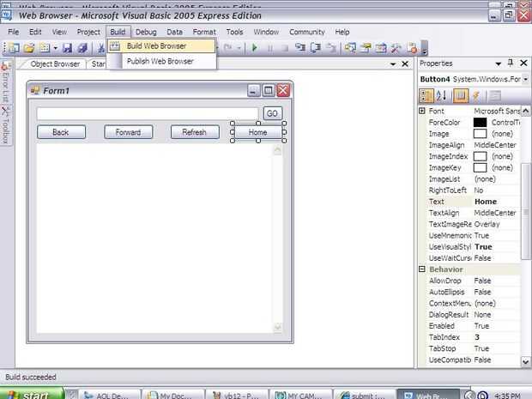Screen dimensions: 532x399
Task: Click the Windows Start button
Action: point(32,394)
